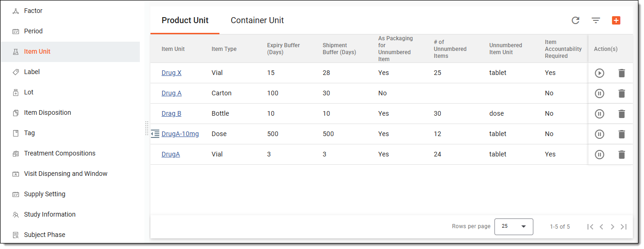
Task: Click the Factor sidebar icon
Action: 16,11
